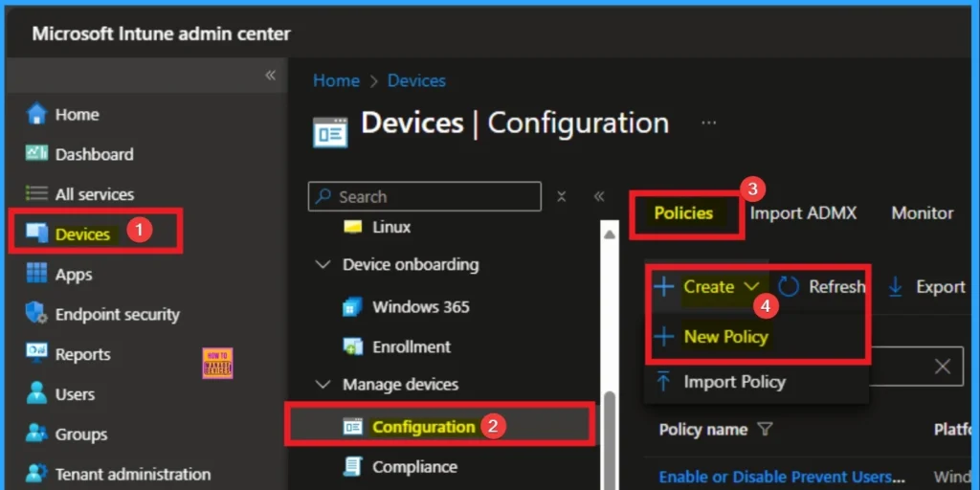Switch to the Import ADMX tab
This screenshot has width=980, height=490.
803,213
